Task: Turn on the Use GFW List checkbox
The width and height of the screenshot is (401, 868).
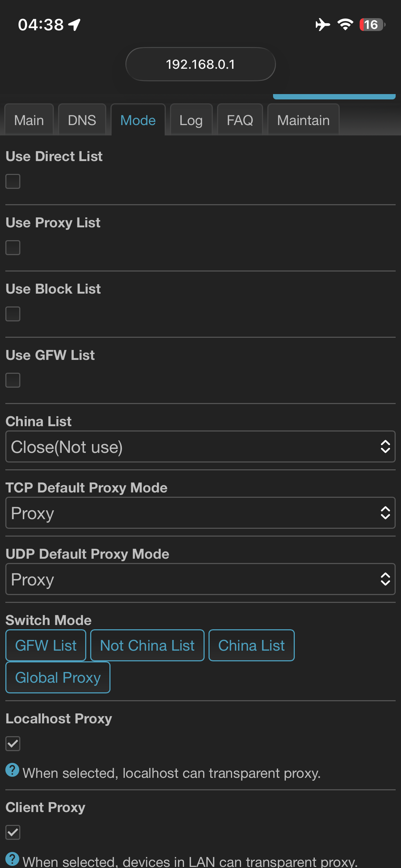Action: coord(13,380)
